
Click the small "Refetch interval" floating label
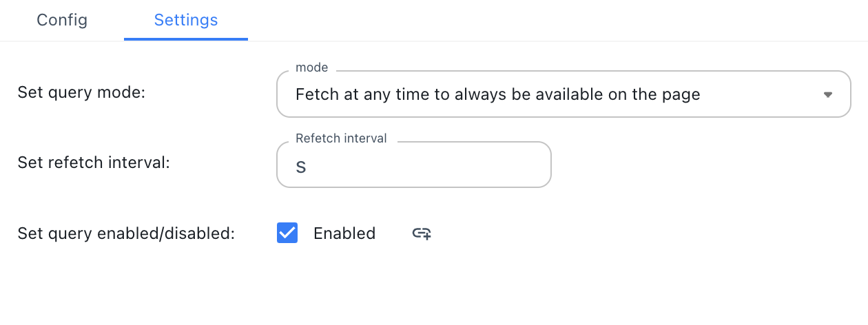(341, 138)
